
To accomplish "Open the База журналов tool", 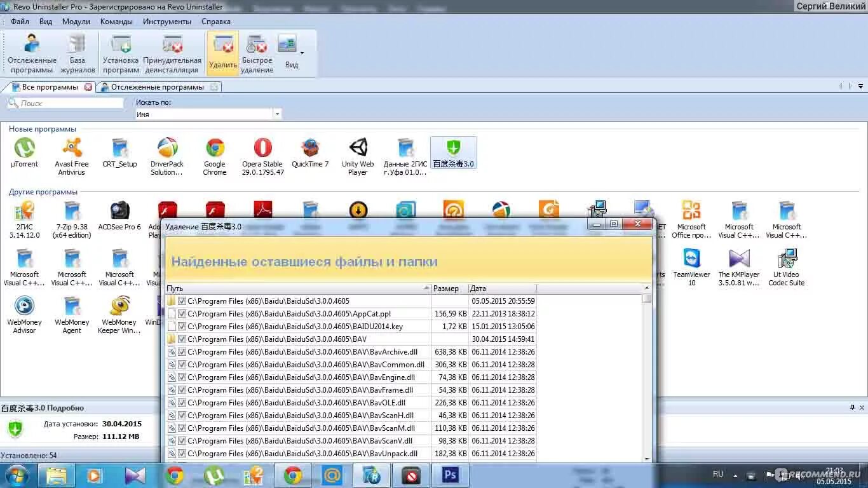I will [x=78, y=53].
